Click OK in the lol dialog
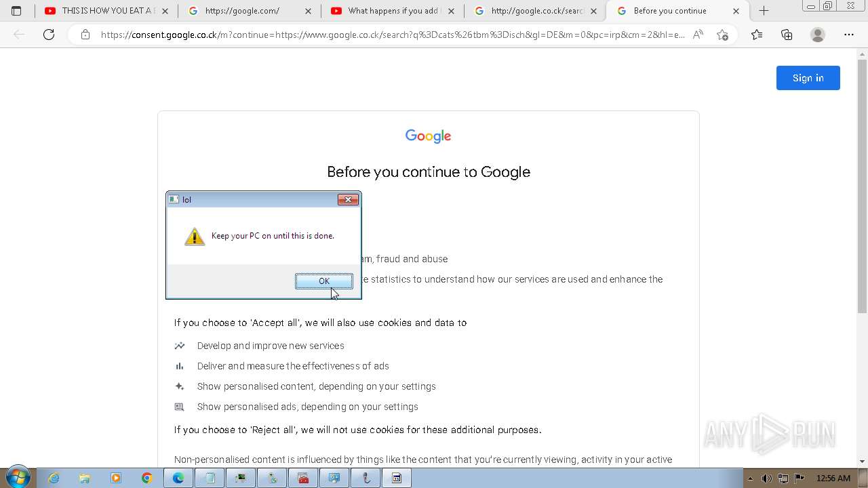 tap(324, 281)
